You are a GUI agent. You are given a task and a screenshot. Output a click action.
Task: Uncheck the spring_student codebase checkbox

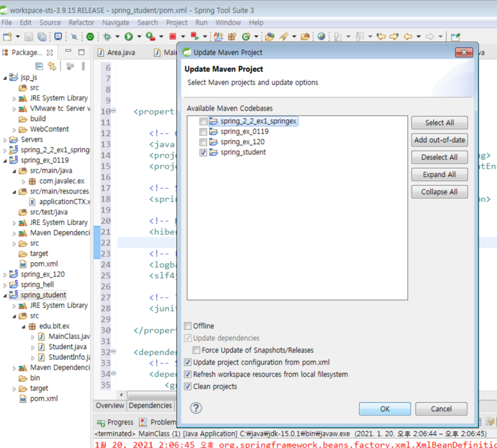pos(203,153)
